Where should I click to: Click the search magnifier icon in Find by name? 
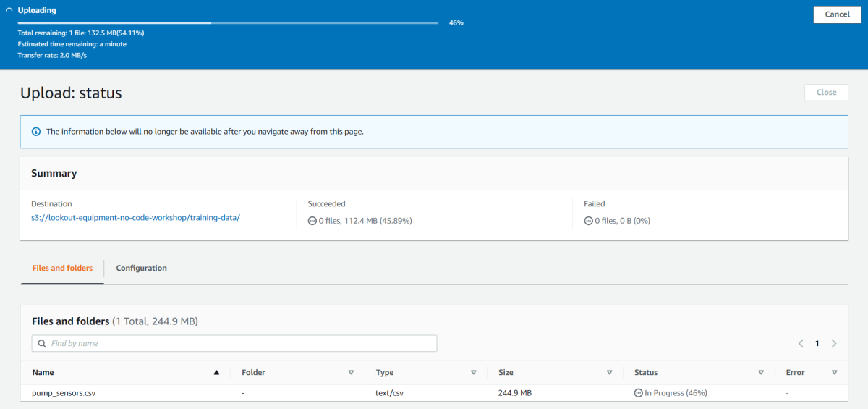[x=42, y=343]
